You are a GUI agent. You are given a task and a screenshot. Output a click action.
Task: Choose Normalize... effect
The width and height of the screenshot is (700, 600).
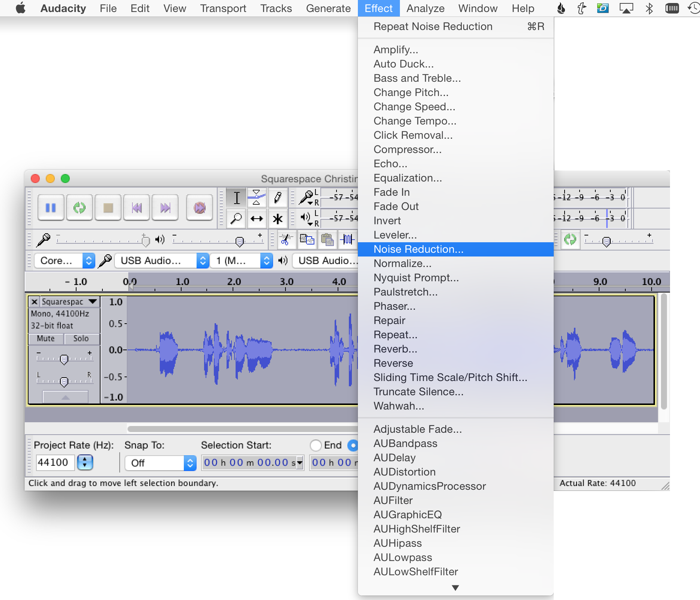point(456,264)
